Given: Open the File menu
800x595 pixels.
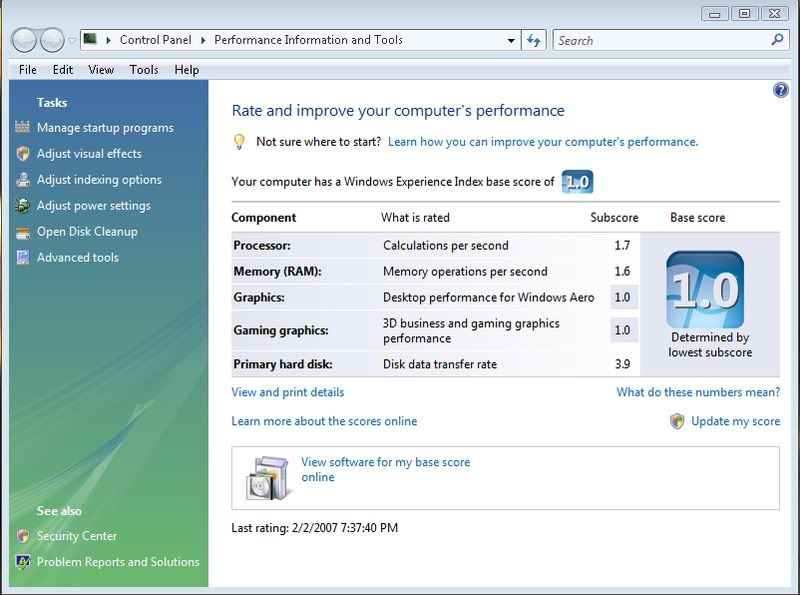Looking at the screenshot, I should (27, 70).
